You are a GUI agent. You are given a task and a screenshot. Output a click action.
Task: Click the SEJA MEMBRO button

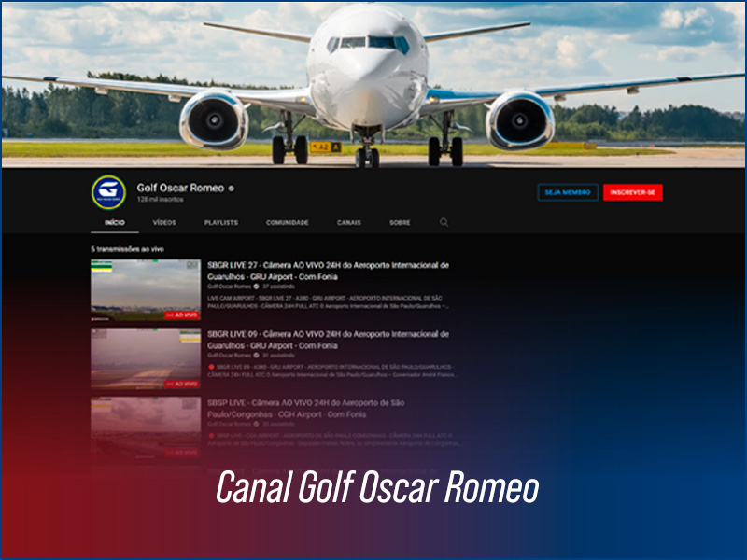click(x=568, y=192)
